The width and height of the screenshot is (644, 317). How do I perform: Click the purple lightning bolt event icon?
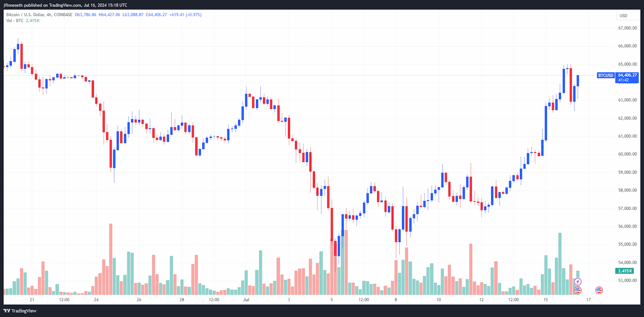point(577,282)
